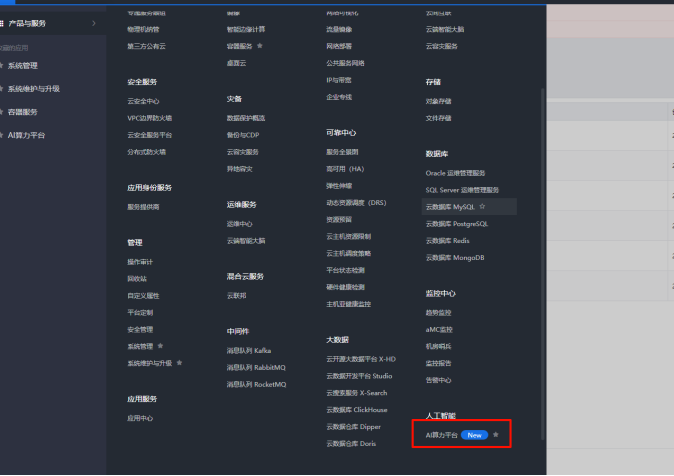674x476 pixels.
Task: Open 消息队列 RocketMQ
Action: click(257, 384)
